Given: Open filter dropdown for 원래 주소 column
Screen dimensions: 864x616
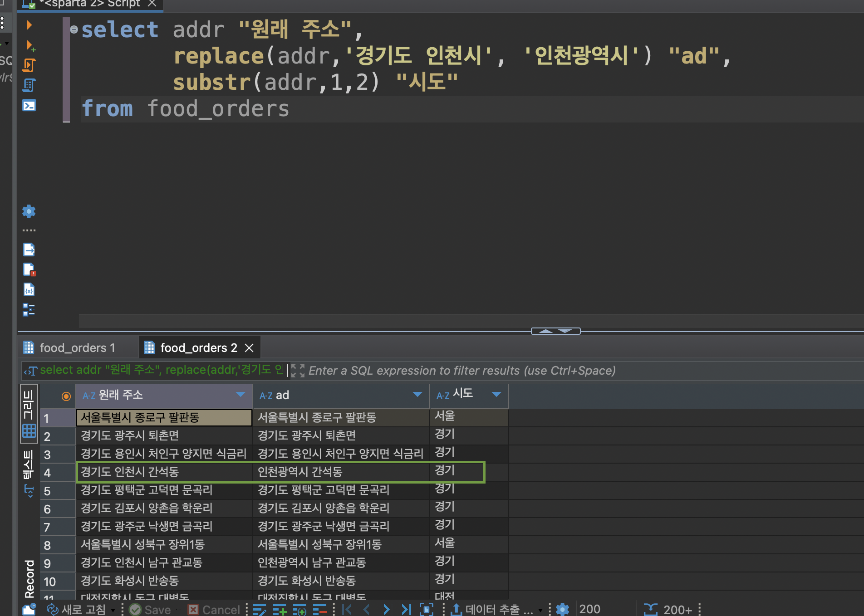Looking at the screenshot, I should (241, 395).
